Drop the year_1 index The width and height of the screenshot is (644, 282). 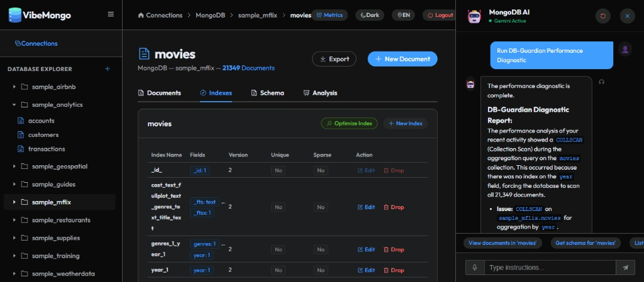(x=394, y=270)
